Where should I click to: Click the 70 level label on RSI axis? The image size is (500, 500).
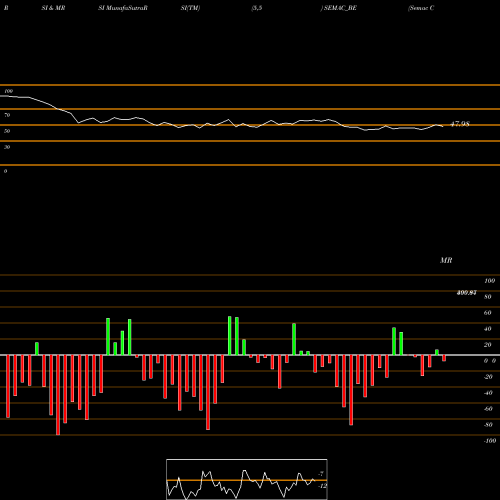7,115
